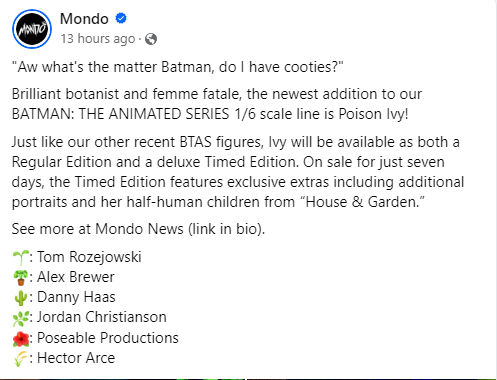Click the BATMAN: THE ANIMATED SERIES paragraph

coord(217,104)
